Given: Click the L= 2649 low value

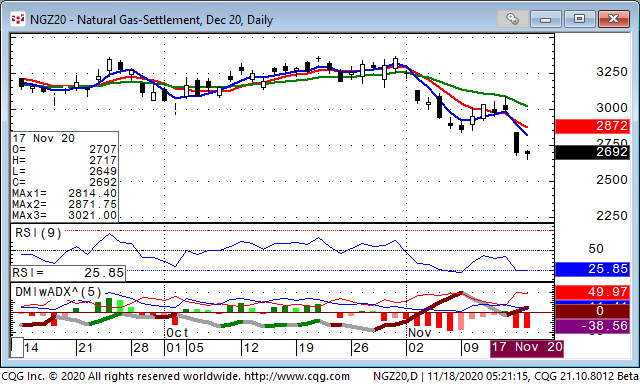Looking at the screenshot, I should pyautogui.click(x=64, y=171).
